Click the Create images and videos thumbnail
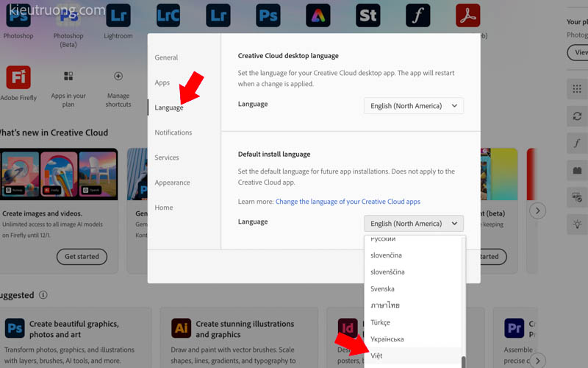Viewport: 588px width, 368px height. (59, 174)
